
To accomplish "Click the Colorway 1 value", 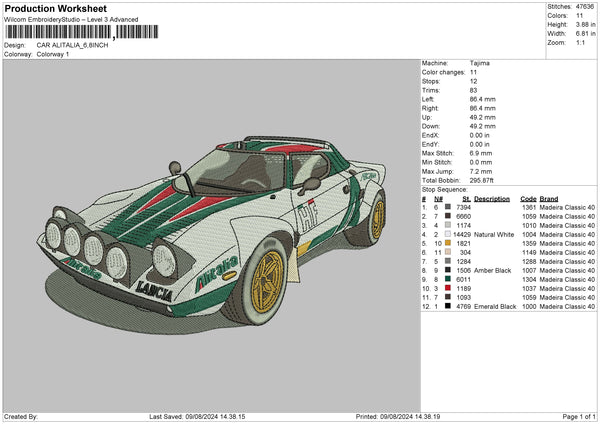I will [53, 54].
